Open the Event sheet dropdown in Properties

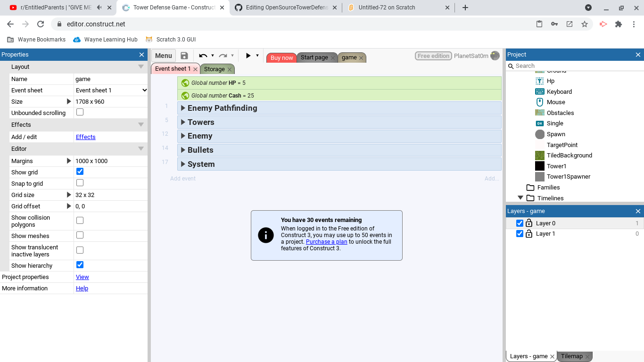[111, 90]
